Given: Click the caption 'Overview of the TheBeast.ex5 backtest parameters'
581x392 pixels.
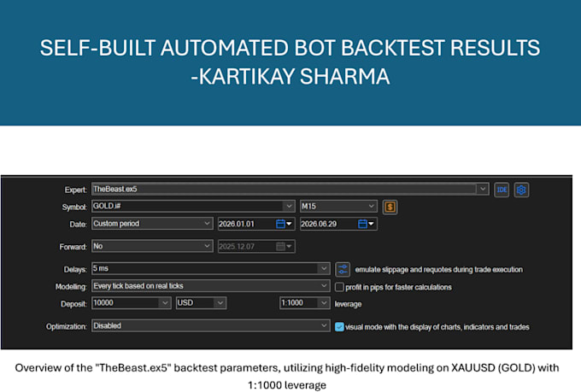Looking at the screenshot, I should 146,368.
